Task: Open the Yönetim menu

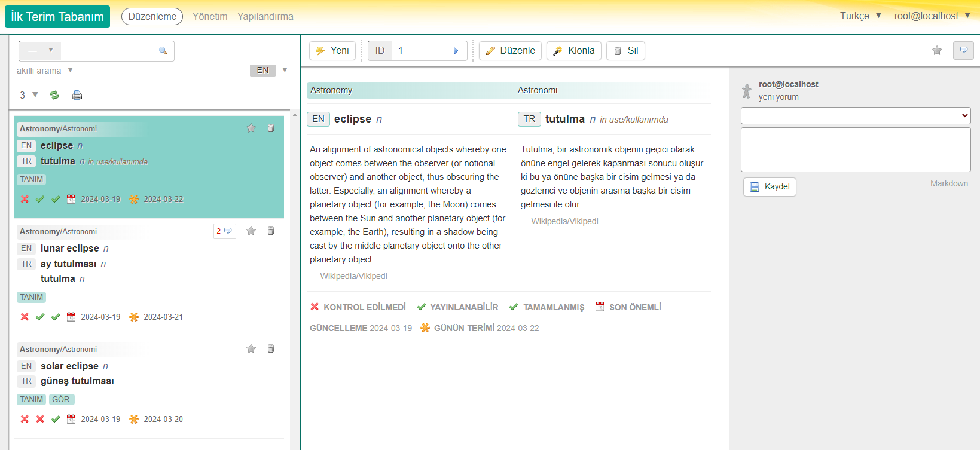Action: pos(210,17)
